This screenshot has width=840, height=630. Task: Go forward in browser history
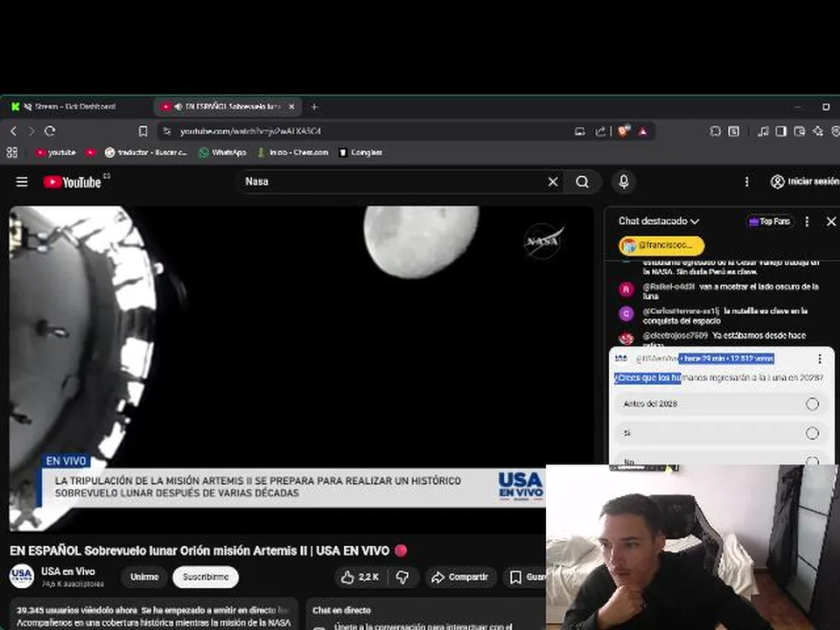(x=31, y=131)
